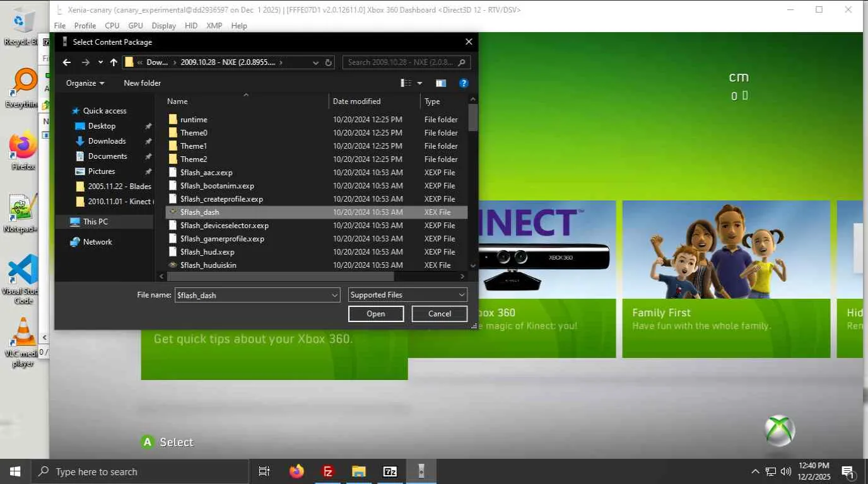Open FileZilla from the taskbar
Image resolution: width=868 pixels, height=484 pixels.
coord(328,471)
